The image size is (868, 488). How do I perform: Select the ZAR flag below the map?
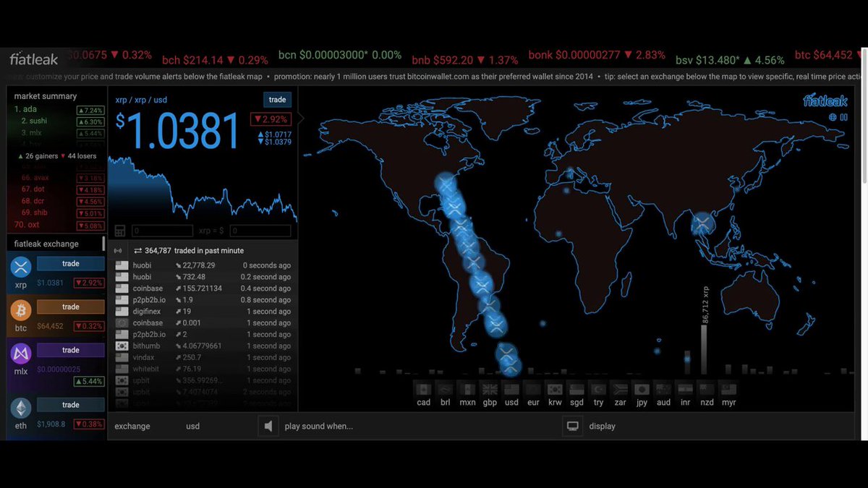pyautogui.click(x=620, y=389)
